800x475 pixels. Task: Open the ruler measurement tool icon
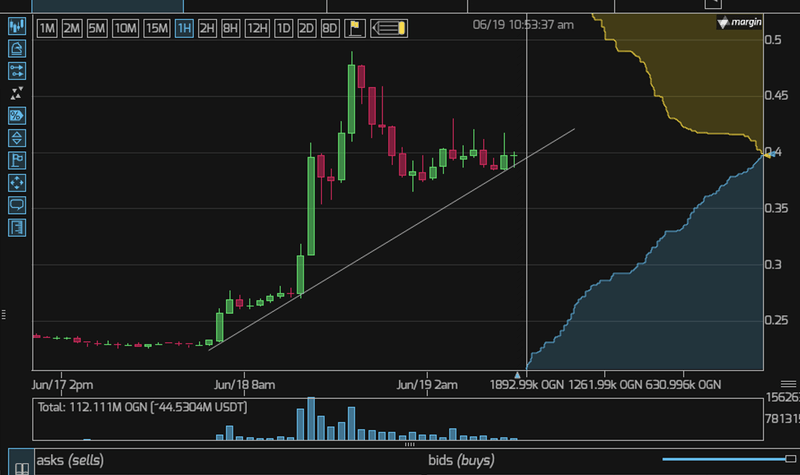[x=17, y=228]
